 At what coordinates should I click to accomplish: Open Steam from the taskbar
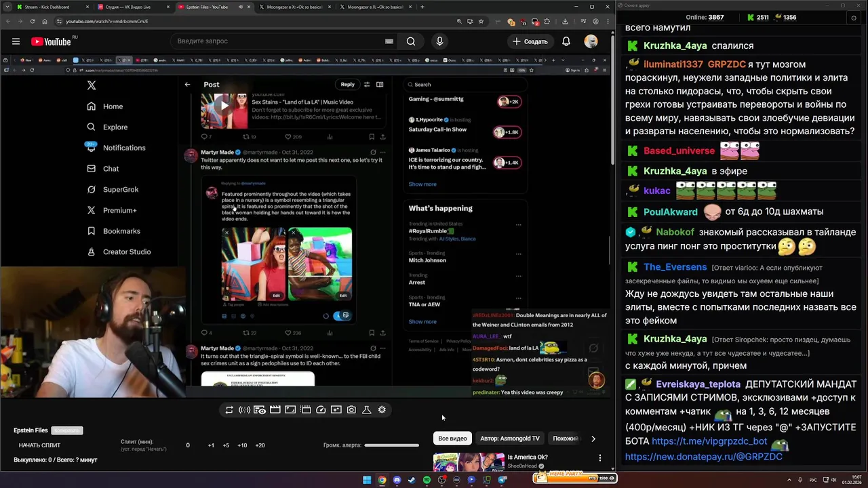click(412, 480)
